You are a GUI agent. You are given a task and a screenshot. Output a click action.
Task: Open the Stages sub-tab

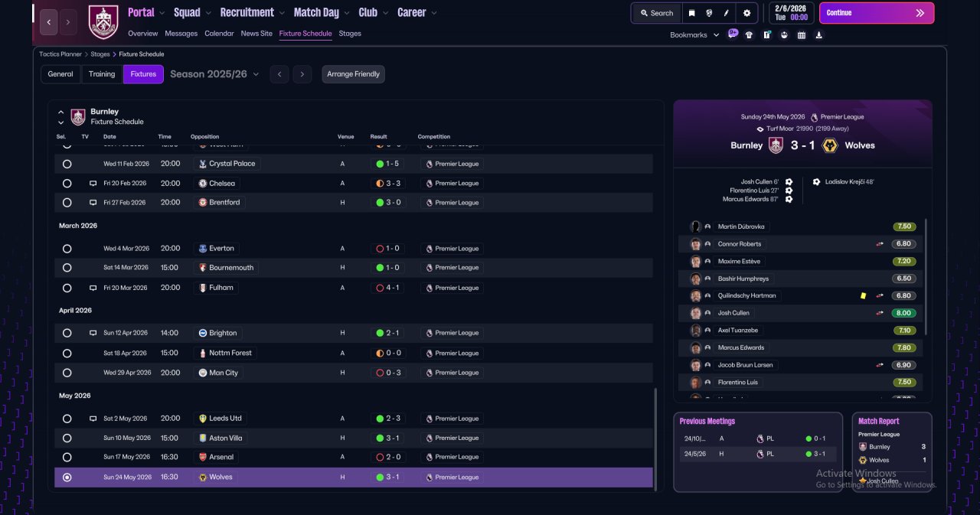(350, 34)
